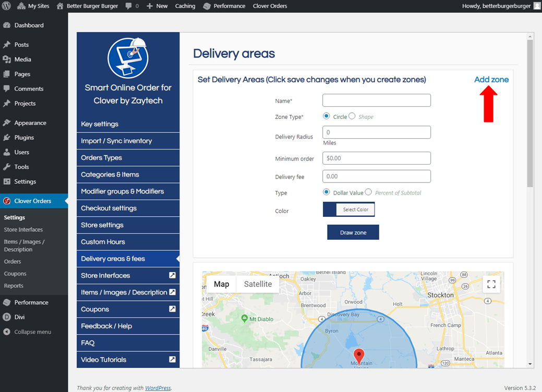The width and height of the screenshot is (542, 392).
Task: Open the comments bubble icon in admin bar
Action: [128, 6]
